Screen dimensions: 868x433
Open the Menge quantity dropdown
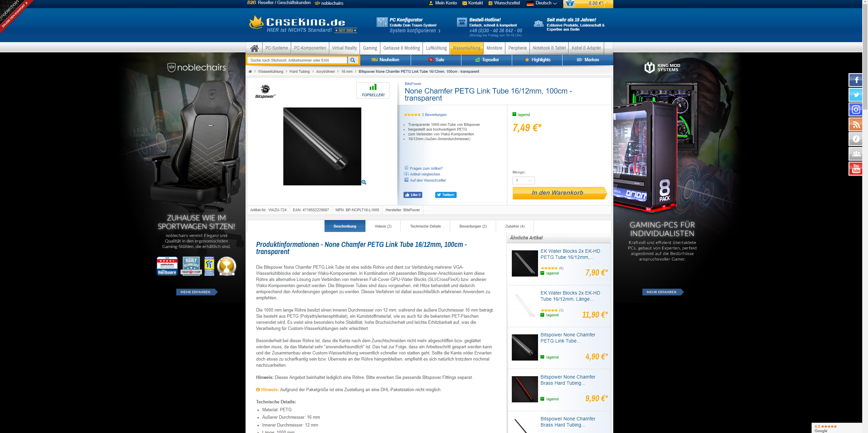523,180
